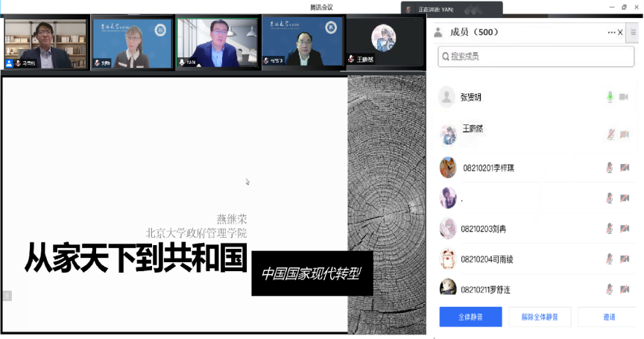Click the 成员 members header person icon
Viewport: 644px width, 339px height.
[438, 33]
